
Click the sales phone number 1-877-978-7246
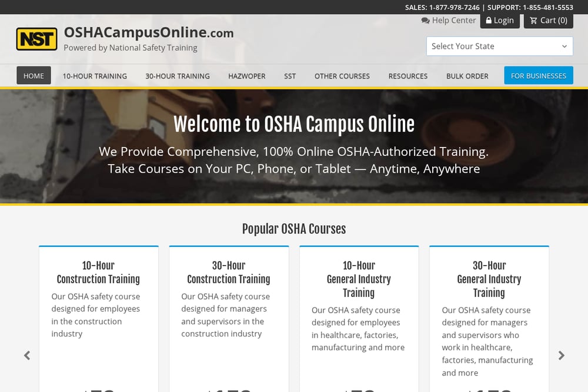click(x=454, y=8)
